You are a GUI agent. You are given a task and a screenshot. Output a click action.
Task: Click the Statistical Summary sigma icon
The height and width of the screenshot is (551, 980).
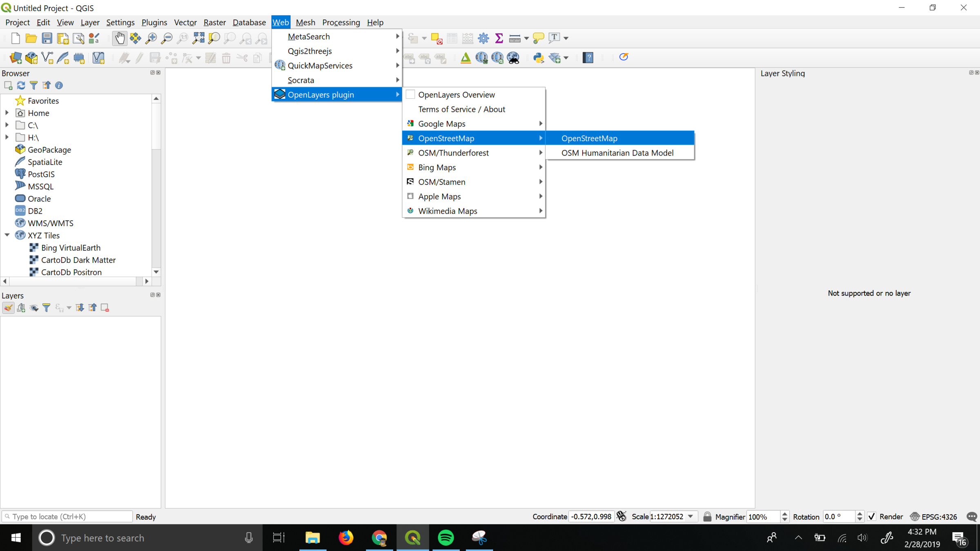tap(499, 38)
